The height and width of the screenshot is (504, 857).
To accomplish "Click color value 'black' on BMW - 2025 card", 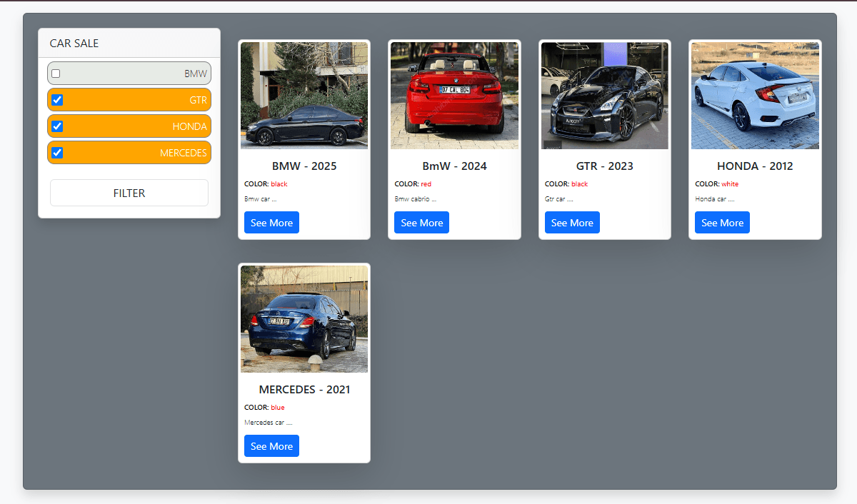I will point(279,184).
